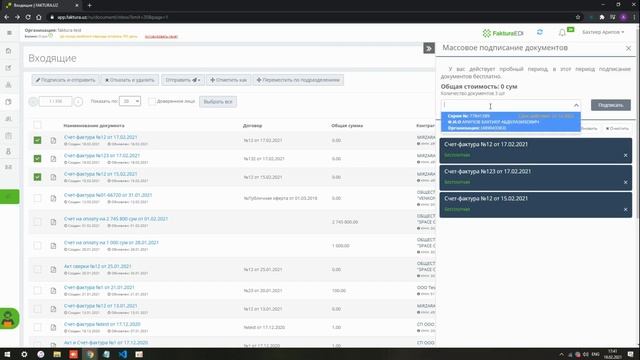640x360 pixels.
Task: Click the refresh sync icon in header
Action: pos(540,32)
